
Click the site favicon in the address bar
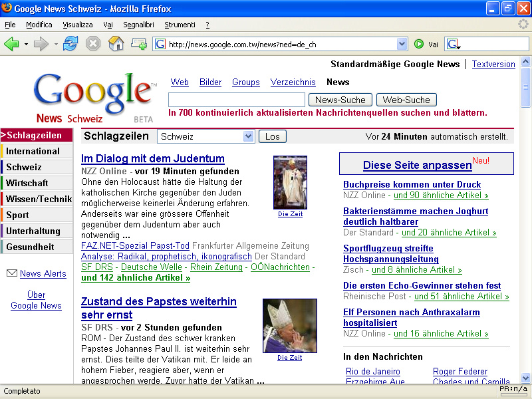click(160, 44)
